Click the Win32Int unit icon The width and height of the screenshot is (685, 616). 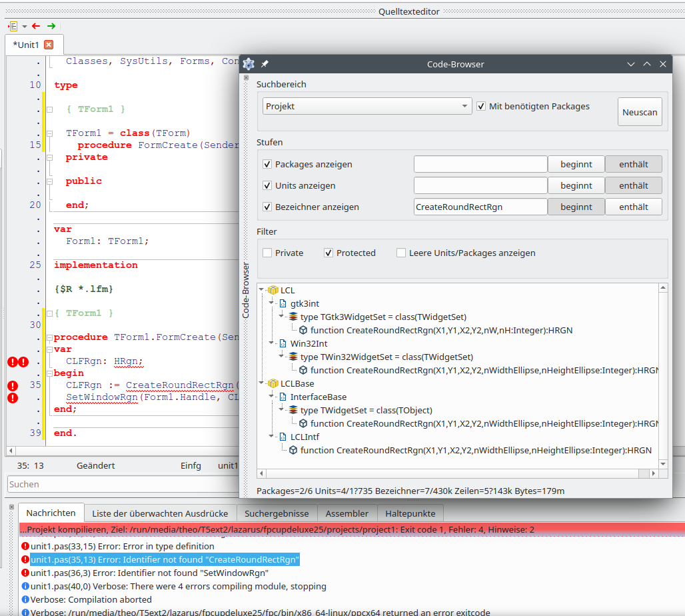point(283,343)
